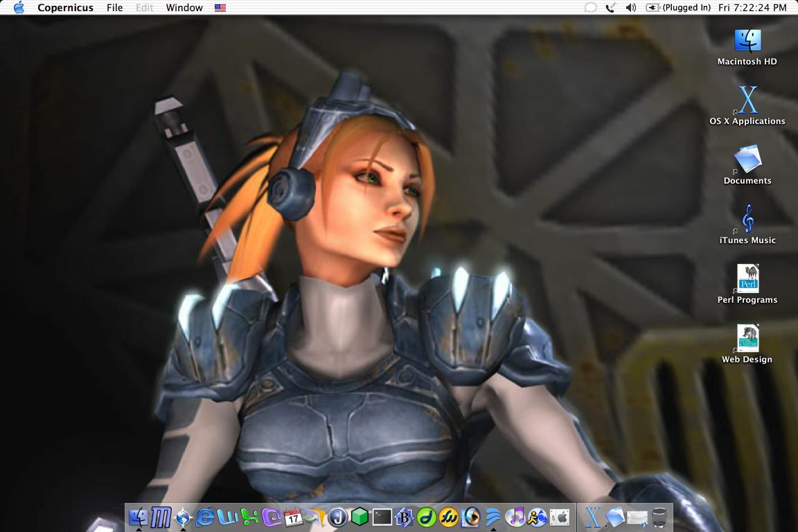
Task: Open the Trash in the dock
Action: point(659,517)
